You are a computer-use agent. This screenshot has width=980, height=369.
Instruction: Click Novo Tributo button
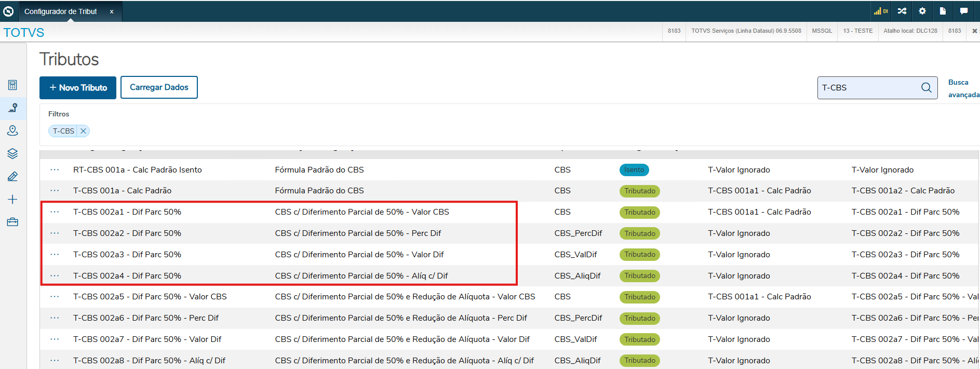(x=78, y=88)
